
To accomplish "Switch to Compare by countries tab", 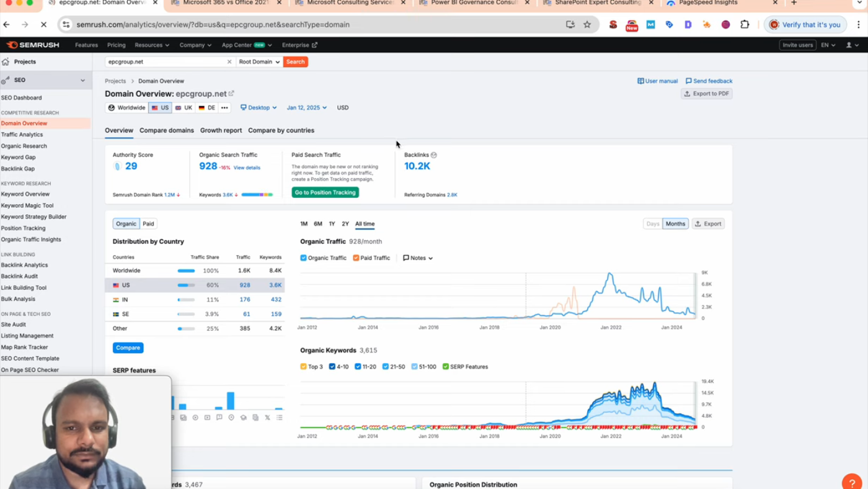I will pos(281,130).
